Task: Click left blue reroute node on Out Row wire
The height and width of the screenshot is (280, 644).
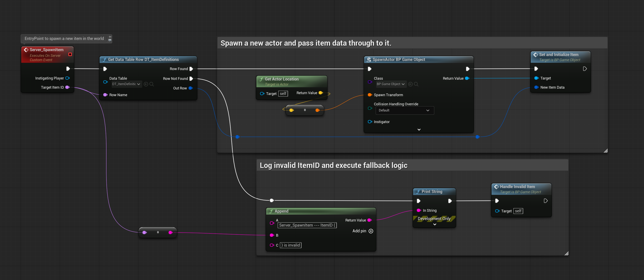Action: 238,137
